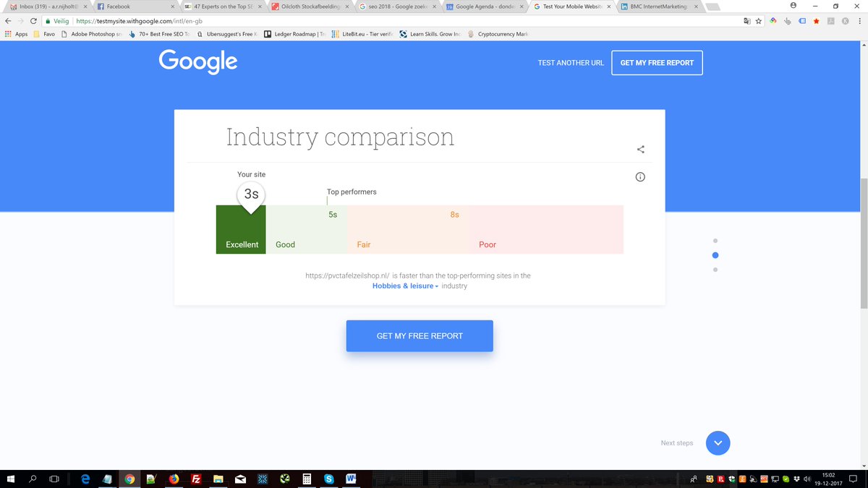This screenshot has width=868, height=488.
Task: Open the Chrome three-dot menu
Action: click(859, 21)
